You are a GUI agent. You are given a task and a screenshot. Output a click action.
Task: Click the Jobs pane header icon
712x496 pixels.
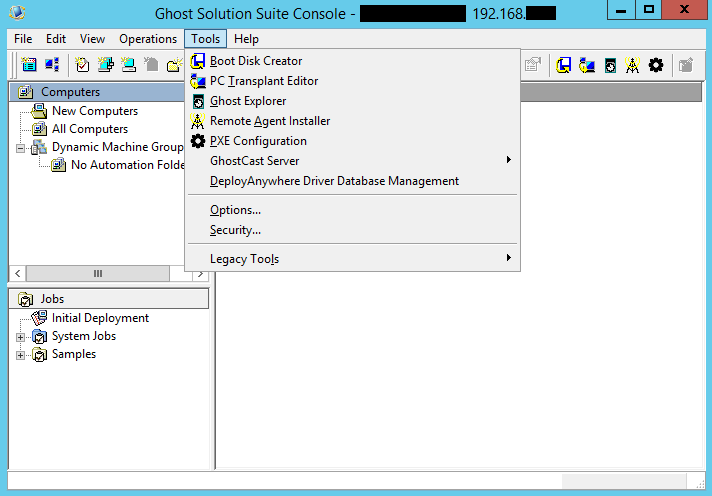coord(25,299)
